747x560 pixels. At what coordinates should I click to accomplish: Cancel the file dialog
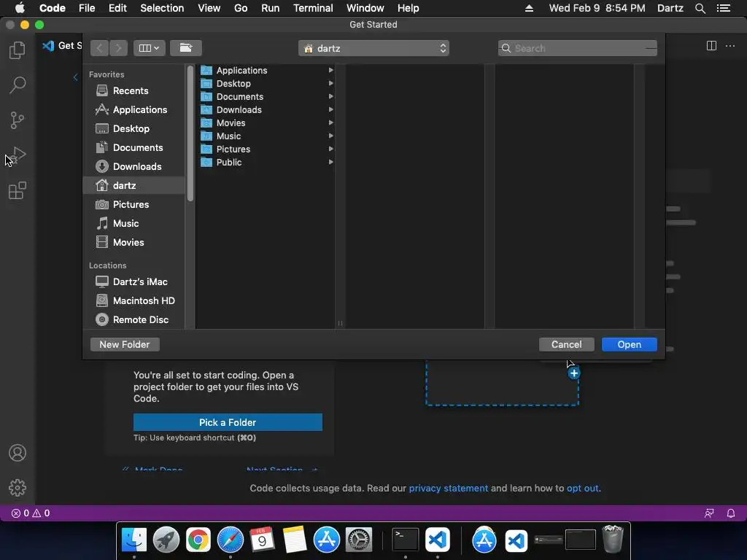566,344
